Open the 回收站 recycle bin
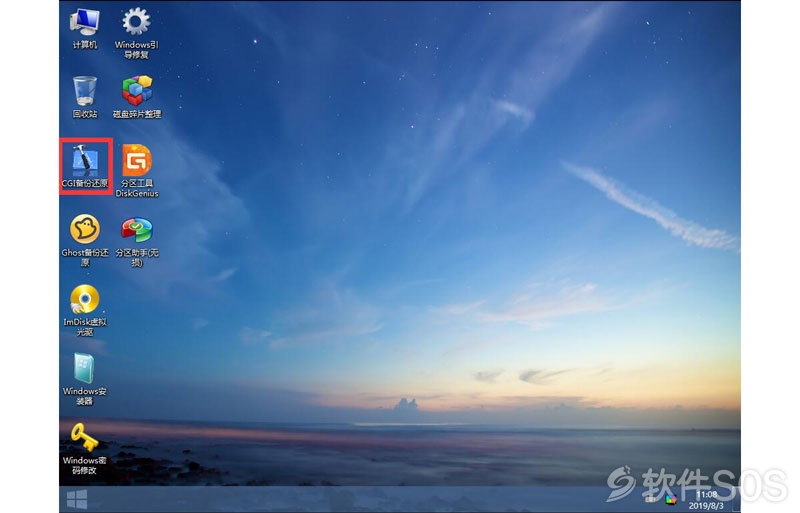This screenshot has height=513, width=800. tap(85, 97)
